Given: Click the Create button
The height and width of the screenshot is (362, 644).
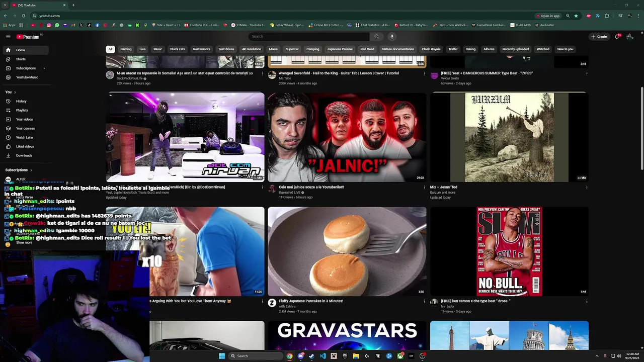Looking at the screenshot, I should pos(599,36).
